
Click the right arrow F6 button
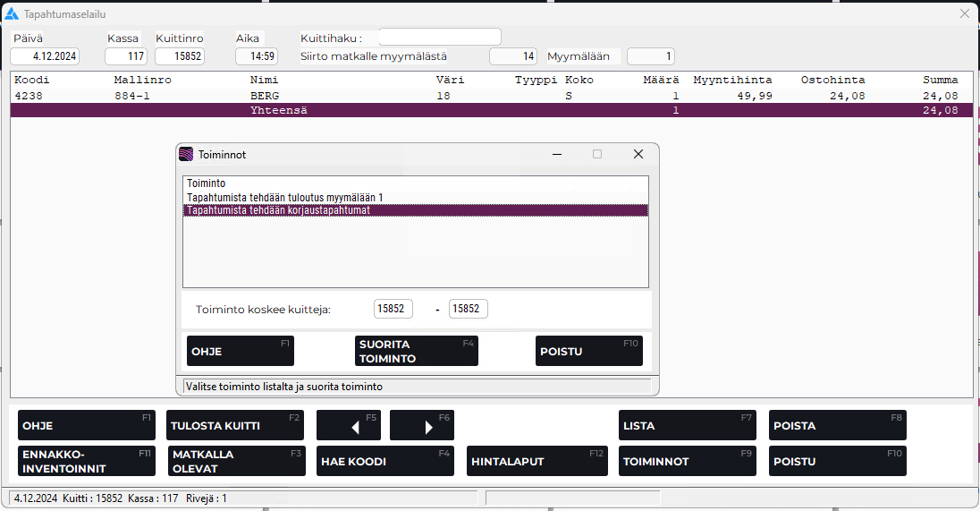tap(422, 426)
